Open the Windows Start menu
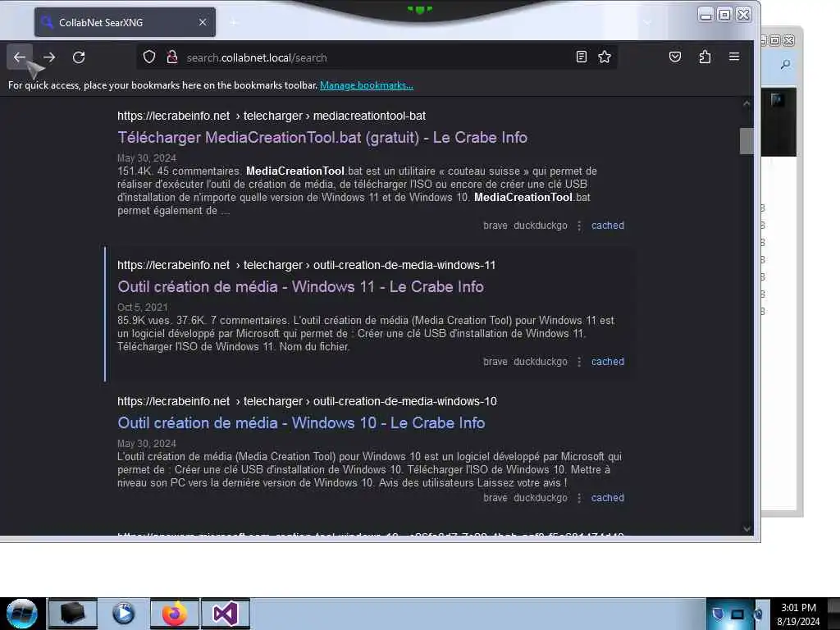 coord(22,614)
